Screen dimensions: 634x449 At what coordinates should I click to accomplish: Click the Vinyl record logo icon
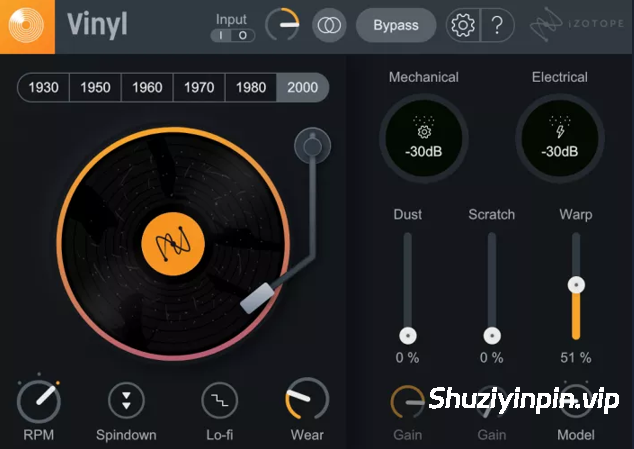tap(27, 26)
